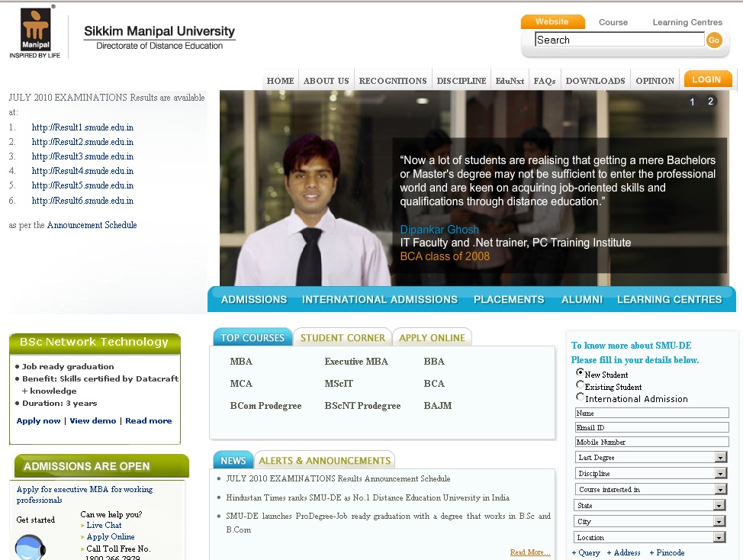Screen dimensions: 743x560
Task: Open the Course interested in dropdown
Action: click(651, 489)
